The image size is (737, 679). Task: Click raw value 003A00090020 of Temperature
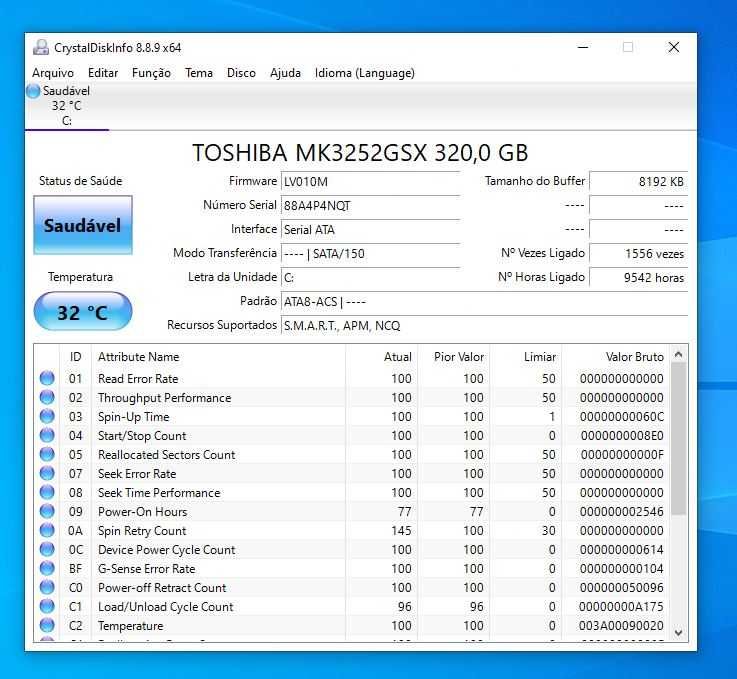pyautogui.click(x=621, y=625)
